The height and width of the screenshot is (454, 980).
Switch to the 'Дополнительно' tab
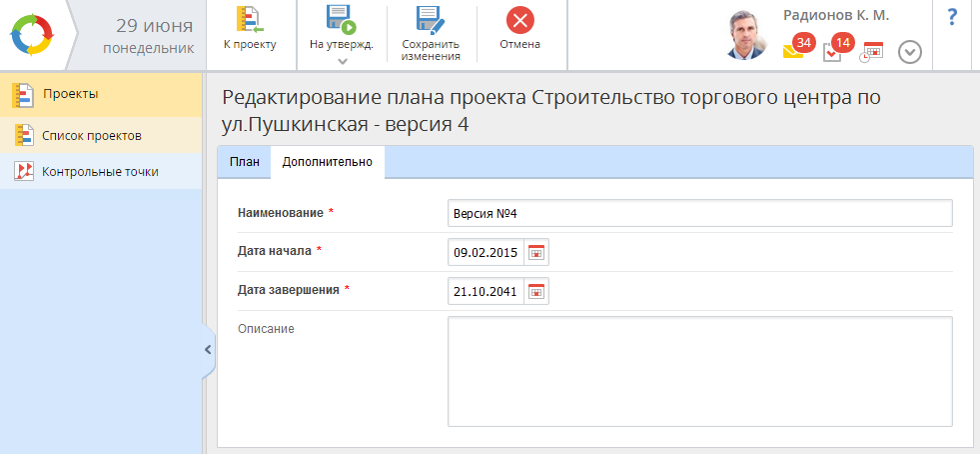(327, 162)
